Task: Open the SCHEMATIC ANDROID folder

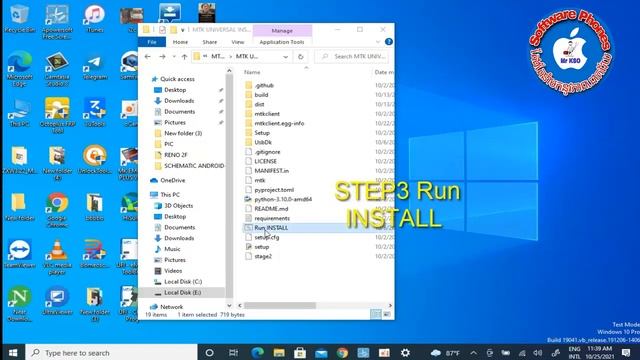Action: point(194,166)
